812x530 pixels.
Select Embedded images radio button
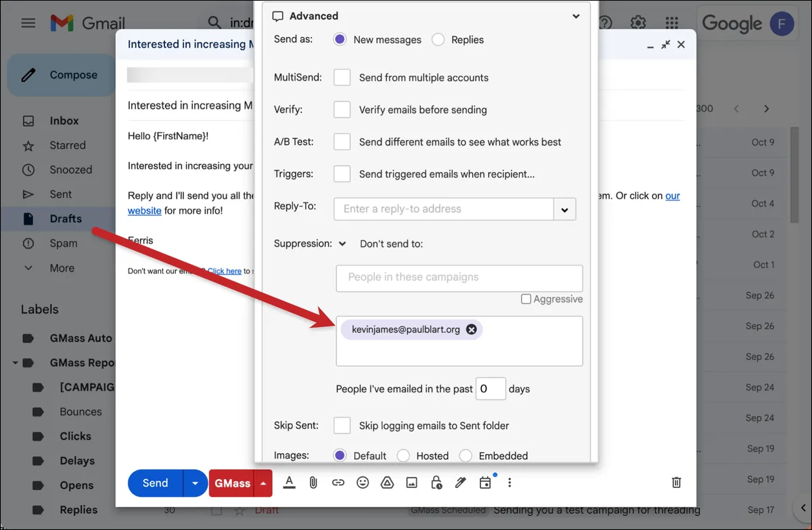pos(466,456)
